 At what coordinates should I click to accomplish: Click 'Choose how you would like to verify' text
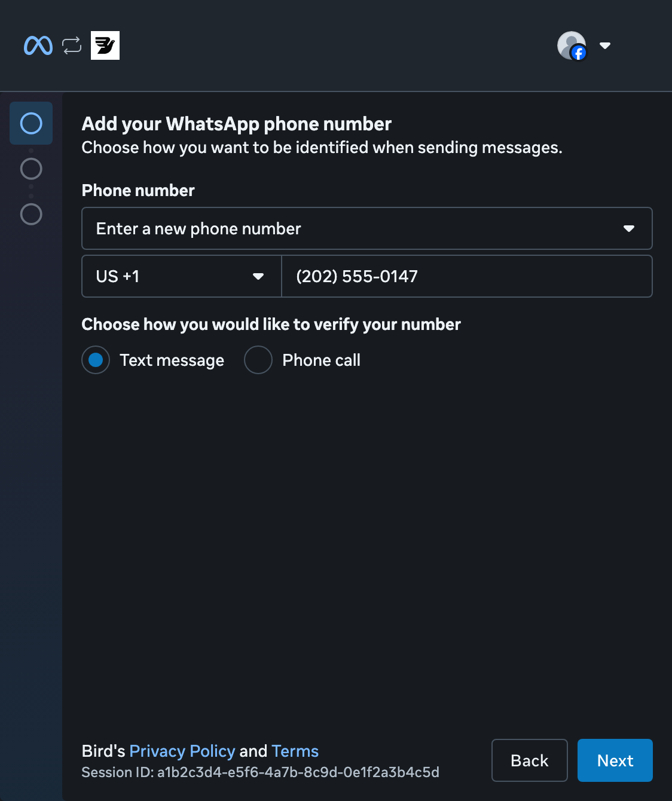pos(271,325)
